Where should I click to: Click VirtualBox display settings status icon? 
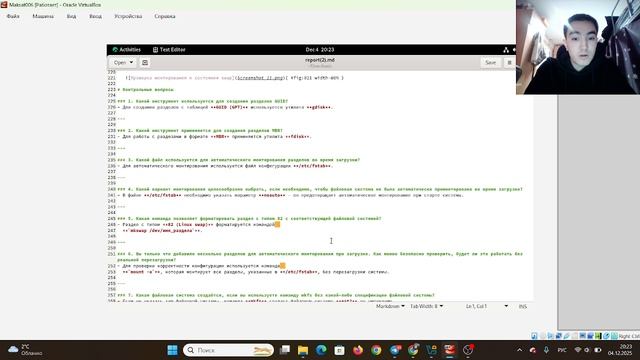click(582, 336)
